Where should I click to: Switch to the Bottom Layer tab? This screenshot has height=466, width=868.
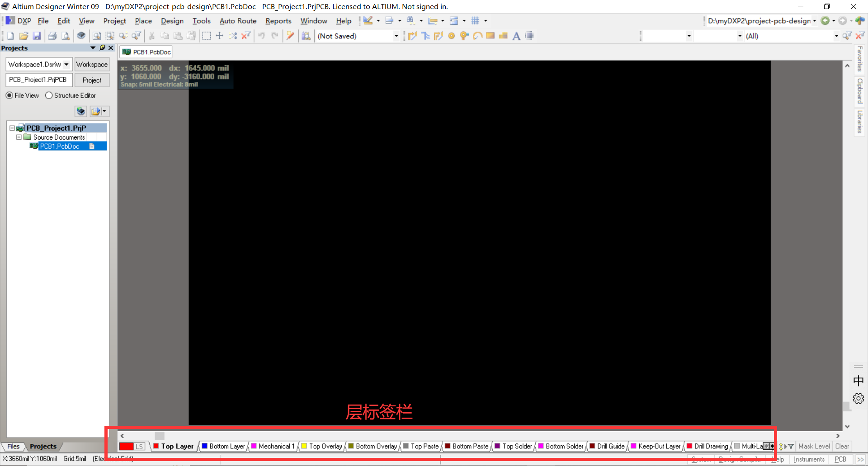(x=223, y=446)
